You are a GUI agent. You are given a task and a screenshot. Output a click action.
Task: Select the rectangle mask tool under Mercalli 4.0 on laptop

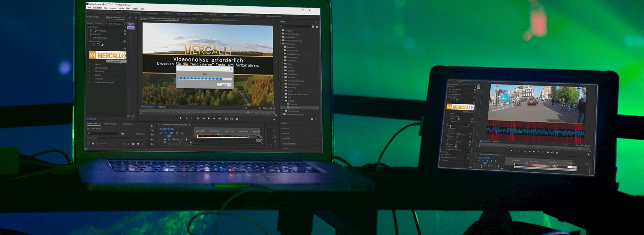pos(98,45)
